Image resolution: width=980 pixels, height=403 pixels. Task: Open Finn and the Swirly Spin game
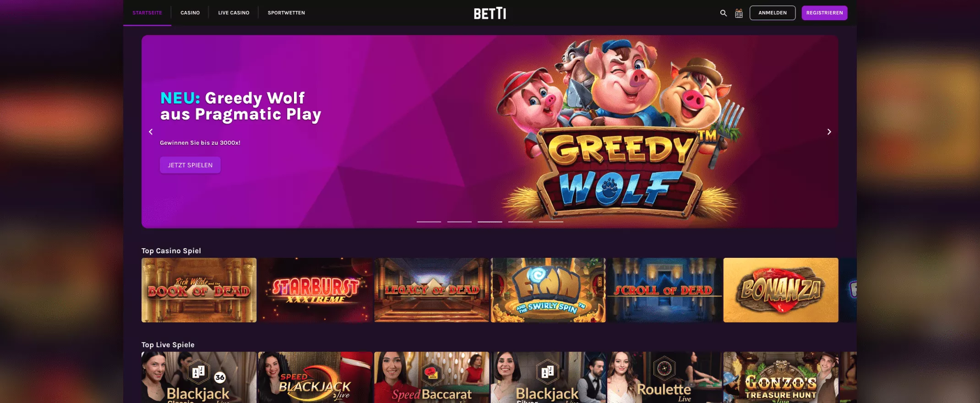click(x=548, y=290)
